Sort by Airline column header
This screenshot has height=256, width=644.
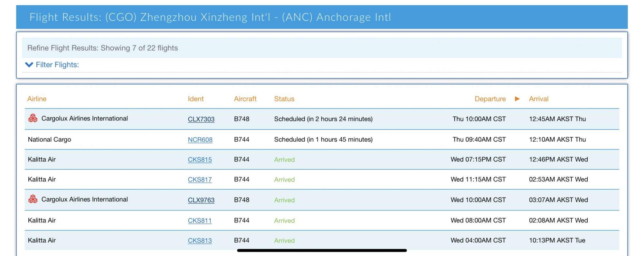coord(37,99)
